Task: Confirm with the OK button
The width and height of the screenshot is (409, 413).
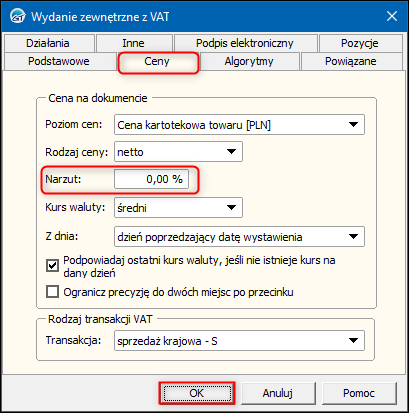Action: point(197,393)
